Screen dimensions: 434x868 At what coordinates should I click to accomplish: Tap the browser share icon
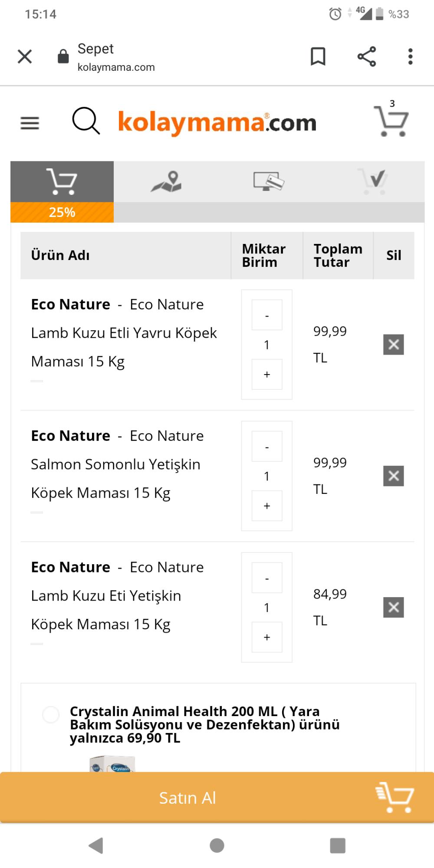(367, 56)
